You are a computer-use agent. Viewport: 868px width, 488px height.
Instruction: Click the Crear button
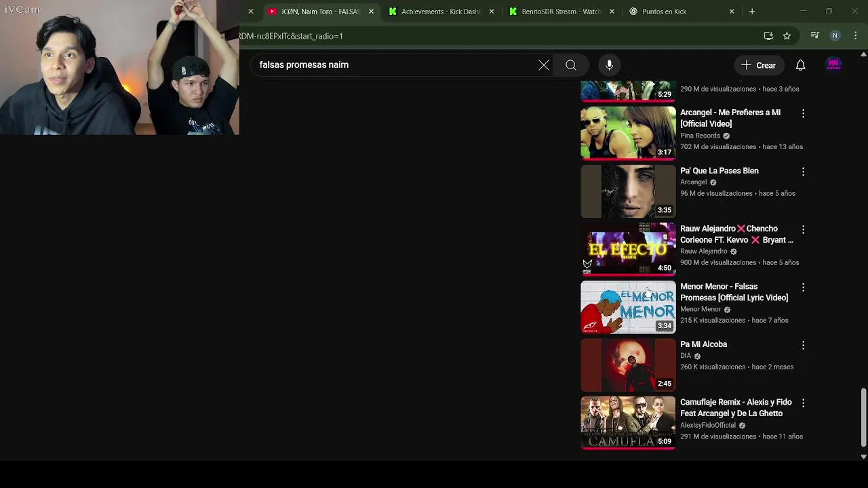758,65
